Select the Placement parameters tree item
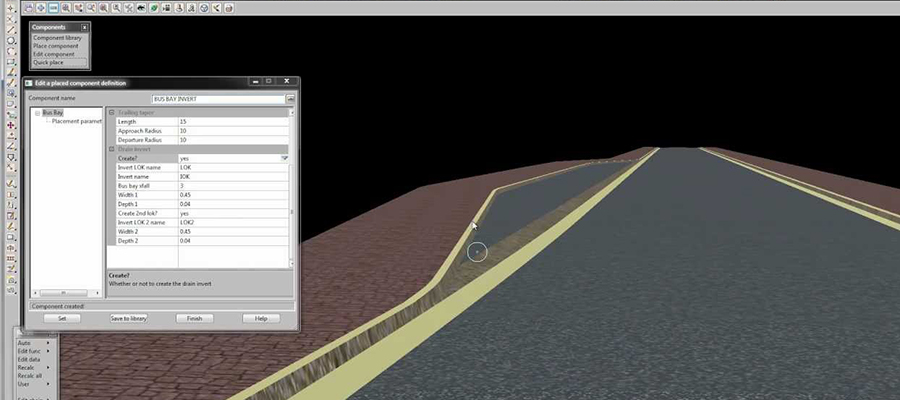 tap(76, 122)
